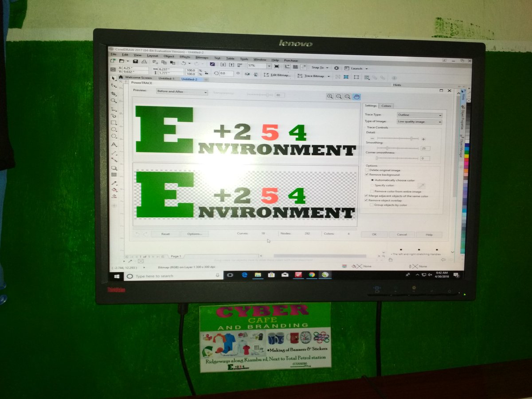Click the OK button in PowerTRACE
This screenshot has height=399, width=532.
[x=374, y=235]
